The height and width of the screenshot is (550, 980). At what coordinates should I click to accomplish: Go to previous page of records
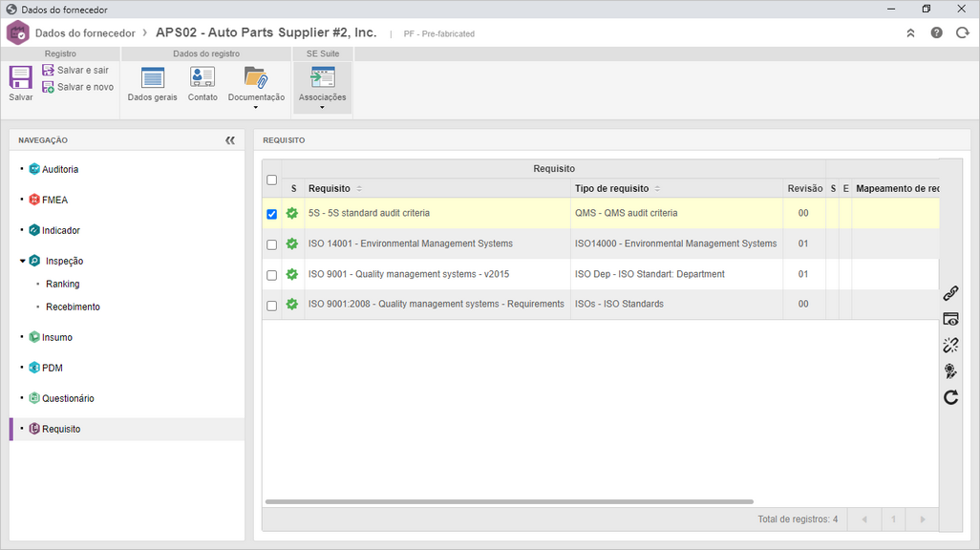[x=865, y=519]
